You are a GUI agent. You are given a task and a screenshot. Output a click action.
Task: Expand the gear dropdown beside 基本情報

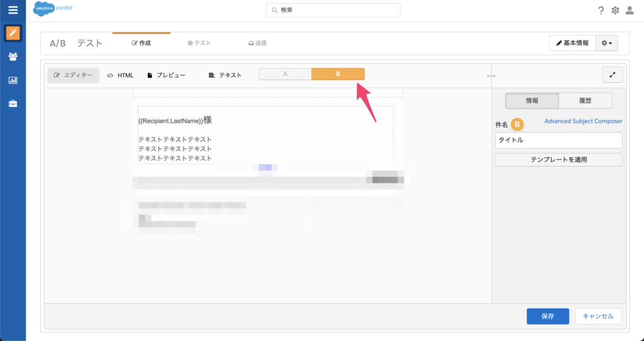[x=607, y=43]
